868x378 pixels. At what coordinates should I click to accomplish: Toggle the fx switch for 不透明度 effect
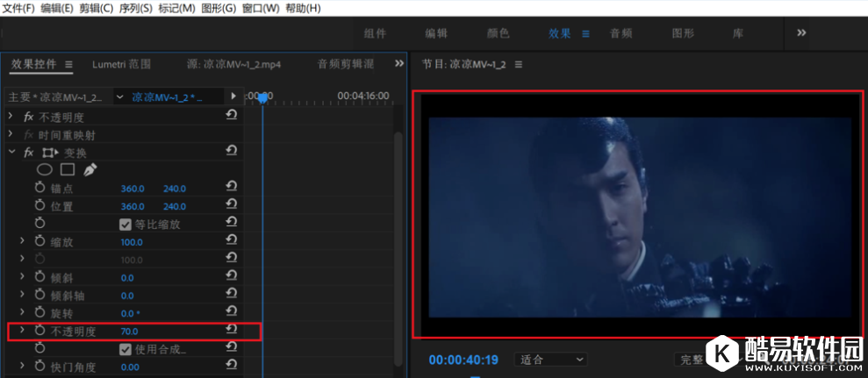tap(29, 117)
